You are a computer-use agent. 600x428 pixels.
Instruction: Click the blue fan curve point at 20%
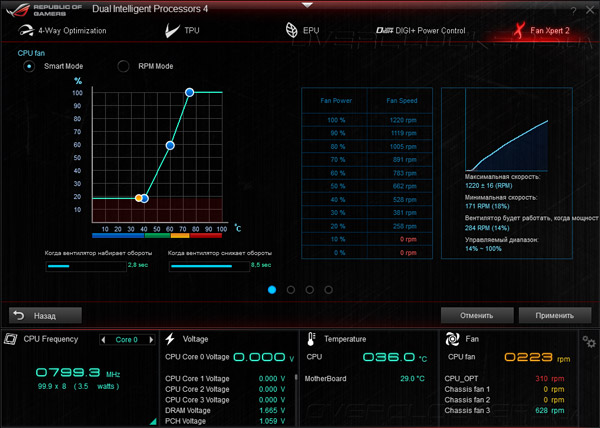pyautogui.click(x=144, y=198)
